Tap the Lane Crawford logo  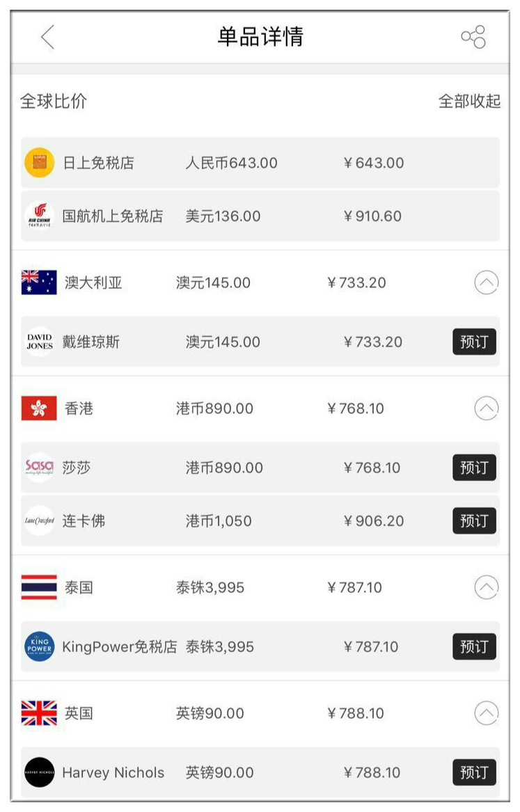tap(40, 521)
